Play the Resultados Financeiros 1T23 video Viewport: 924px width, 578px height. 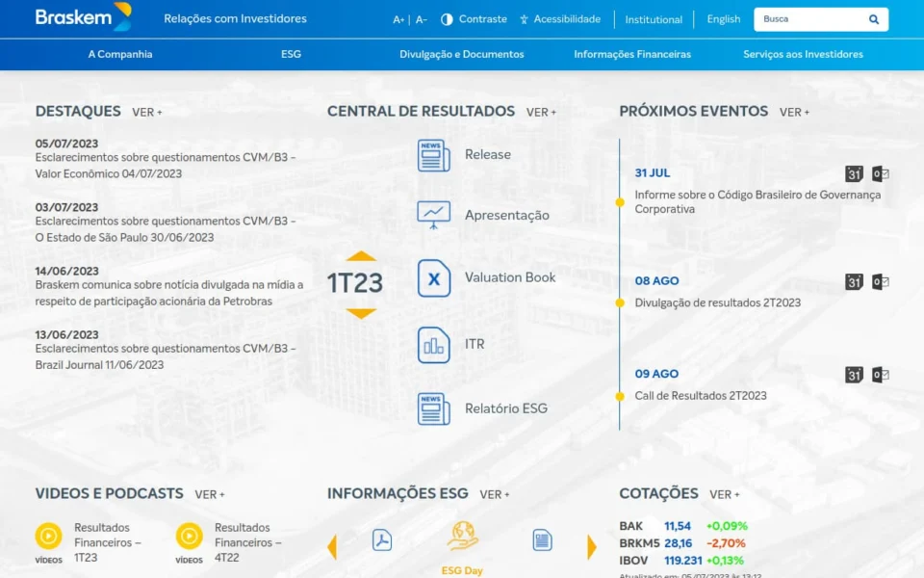pos(48,537)
